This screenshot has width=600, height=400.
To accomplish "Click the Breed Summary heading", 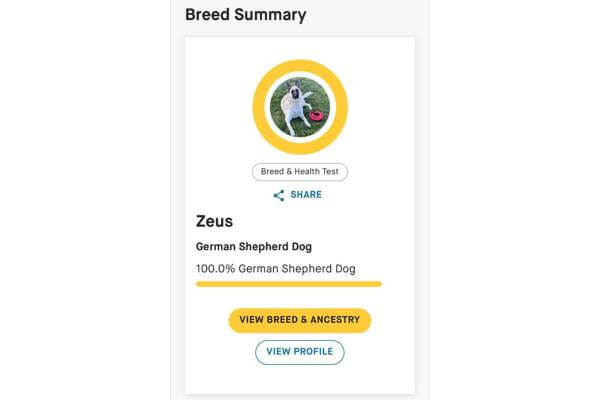I will [x=246, y=15].
